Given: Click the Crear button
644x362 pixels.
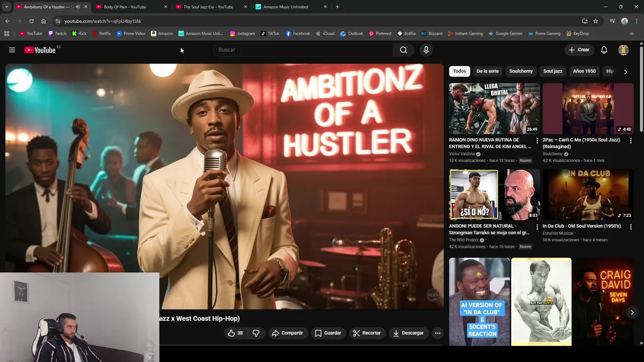Looking at the screenshot, I should point(579,50).
